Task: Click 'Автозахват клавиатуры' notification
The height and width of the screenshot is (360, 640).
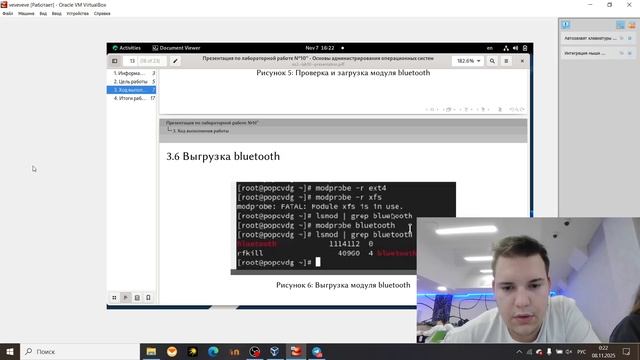Action: pyautogui.click(x=590, y=38)
